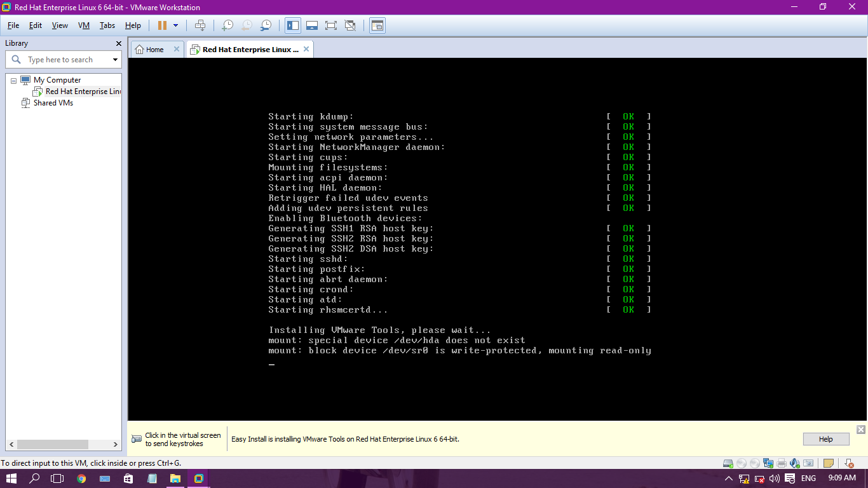Toggle the Library panel visibility
The image size is (868, 488).
(293, 25)
